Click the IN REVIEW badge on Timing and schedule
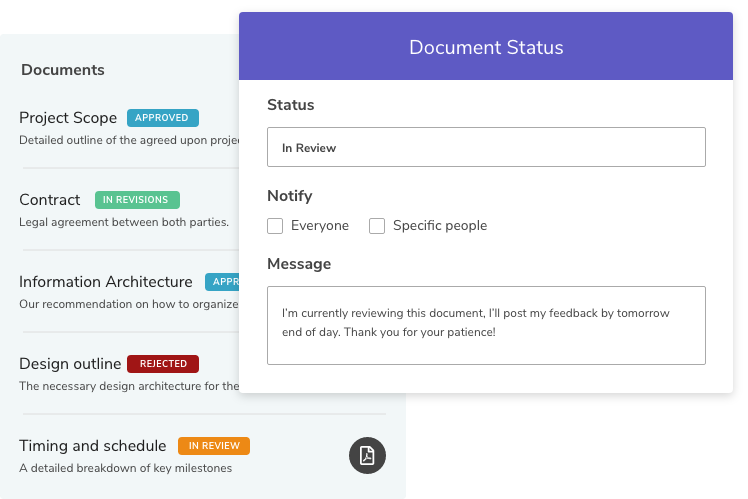 click(214, 446)
